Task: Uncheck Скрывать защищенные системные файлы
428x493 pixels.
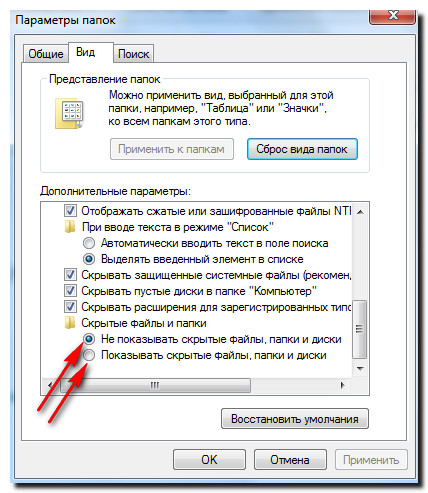Action: coord(70,275)
